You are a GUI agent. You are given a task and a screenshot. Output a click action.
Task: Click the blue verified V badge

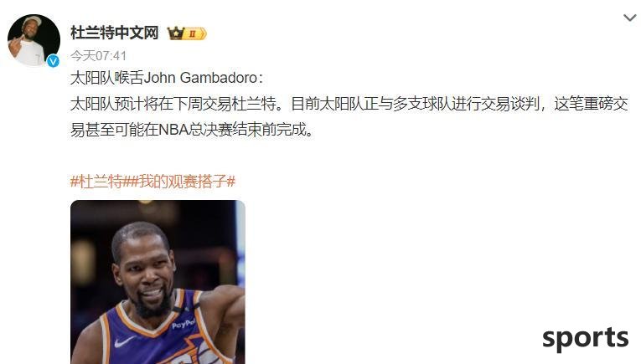[x=53, y=61]
